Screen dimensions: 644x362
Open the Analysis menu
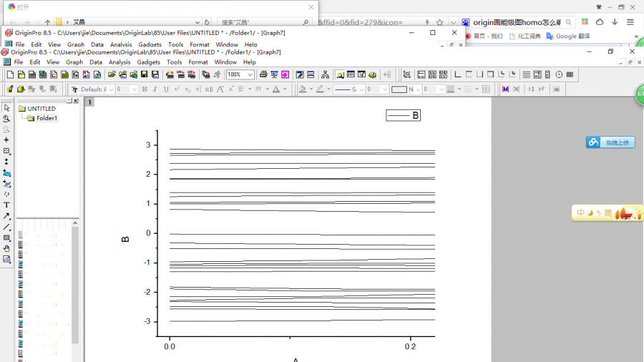click(119, 62)
